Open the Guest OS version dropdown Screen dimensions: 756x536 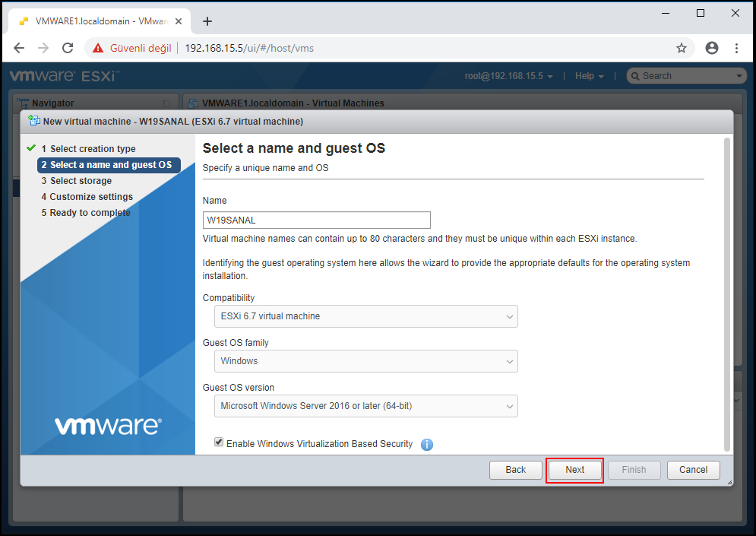click(366, 406)
